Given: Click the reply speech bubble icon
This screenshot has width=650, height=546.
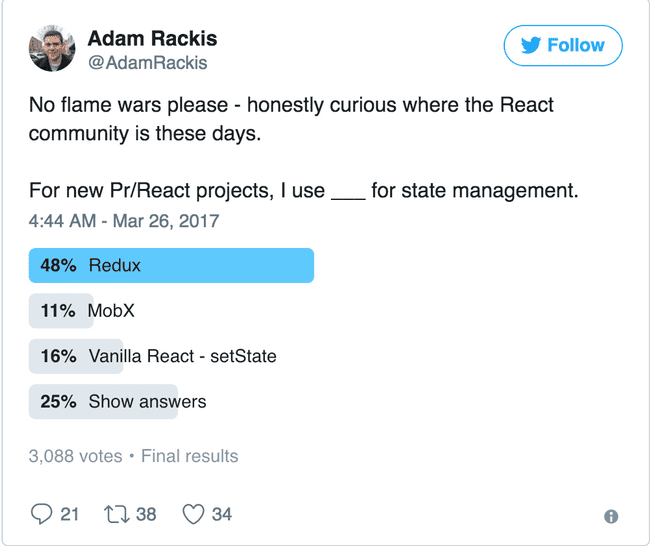Looking at the screenshot, I should pyautogui.click(x=41, y=514).
